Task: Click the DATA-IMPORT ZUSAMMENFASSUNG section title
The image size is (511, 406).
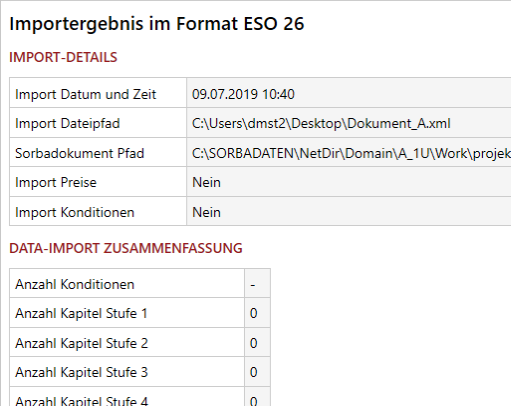Action: click(x=126, y=248)
